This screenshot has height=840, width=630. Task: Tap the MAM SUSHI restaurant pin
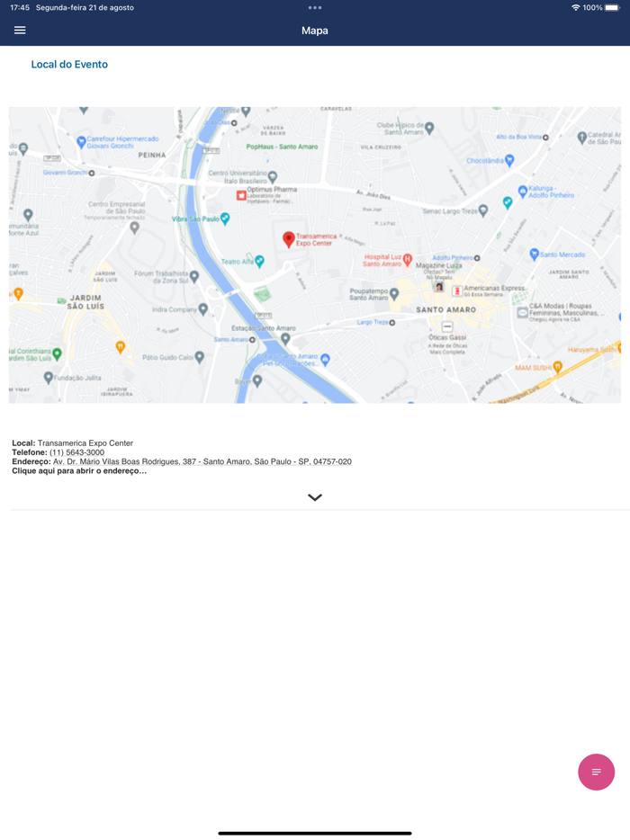tap(558, 367)
